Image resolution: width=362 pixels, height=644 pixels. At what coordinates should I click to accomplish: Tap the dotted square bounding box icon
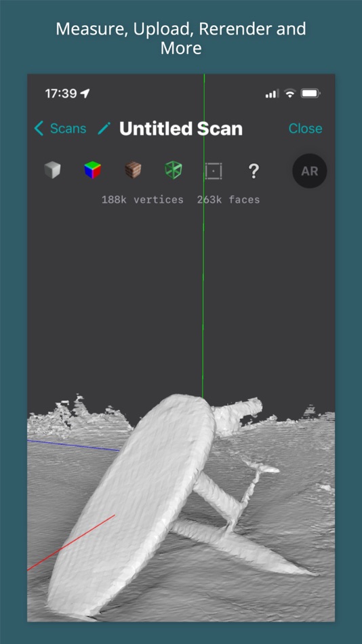coord(214,171)
